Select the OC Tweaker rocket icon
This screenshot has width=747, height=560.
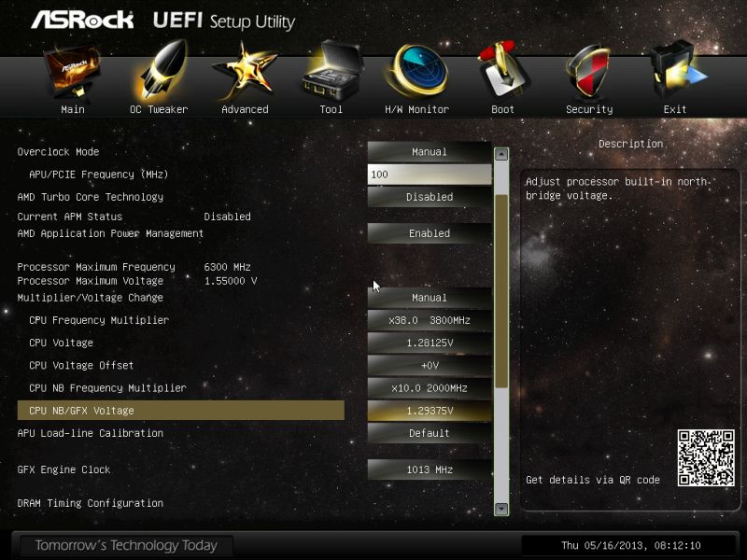(x=160, y=71)
